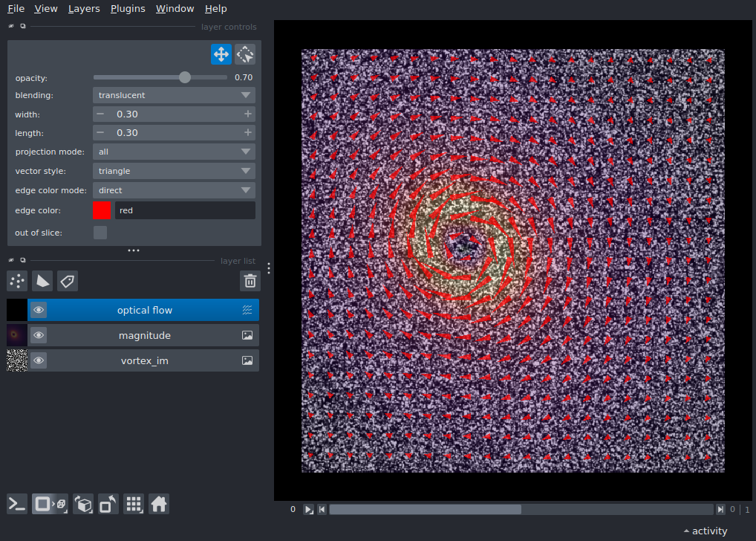Open the napari IPython console
This screenshot has width=756, height=541.
(16, 504)
